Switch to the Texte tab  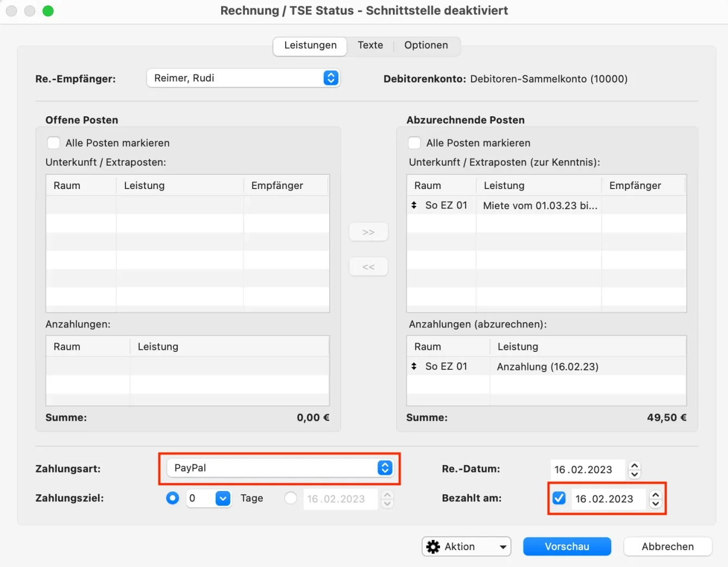pyautogui.click(x=370, y=45)
